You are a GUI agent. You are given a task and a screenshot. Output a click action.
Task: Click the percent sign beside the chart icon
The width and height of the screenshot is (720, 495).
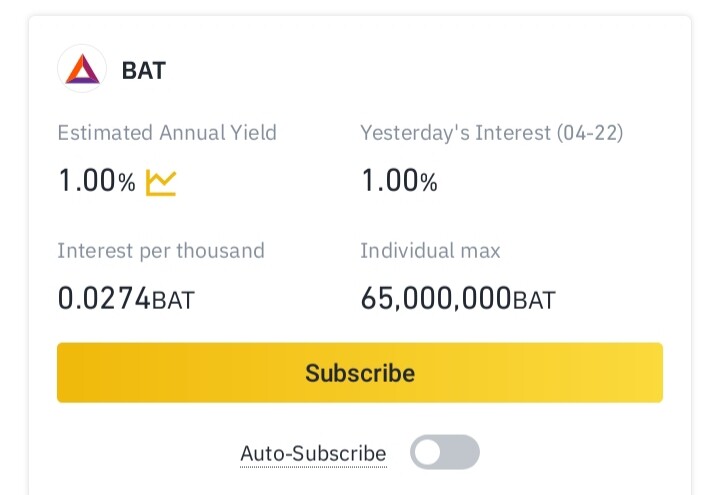point(126,183)
